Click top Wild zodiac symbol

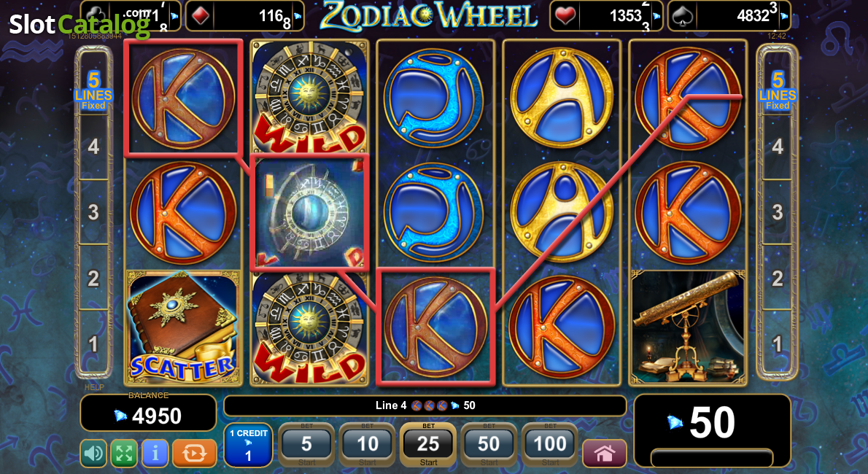[x=309, y=98]
